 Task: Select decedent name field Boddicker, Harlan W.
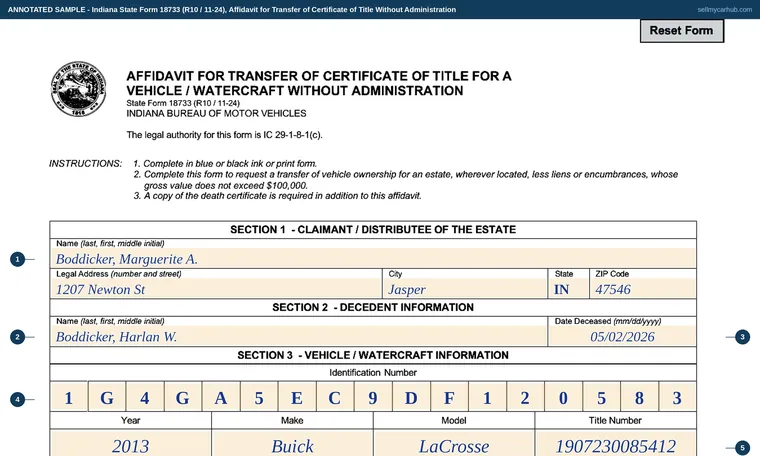click(299, 336)
